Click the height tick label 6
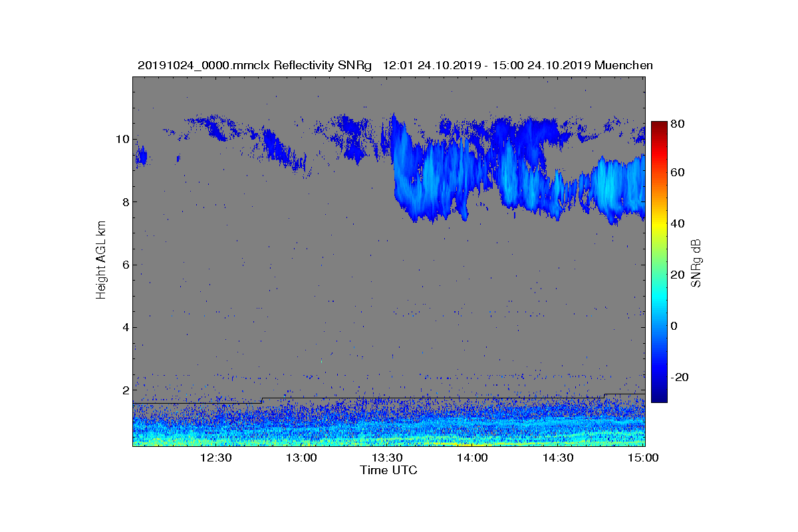Viewport: 798px width, 532px height. point(125,265)
